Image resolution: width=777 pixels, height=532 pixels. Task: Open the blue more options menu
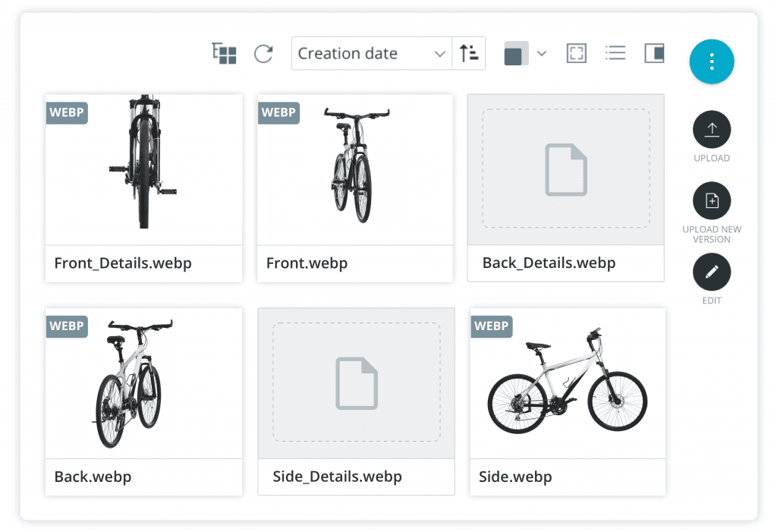tap(712, 61)
